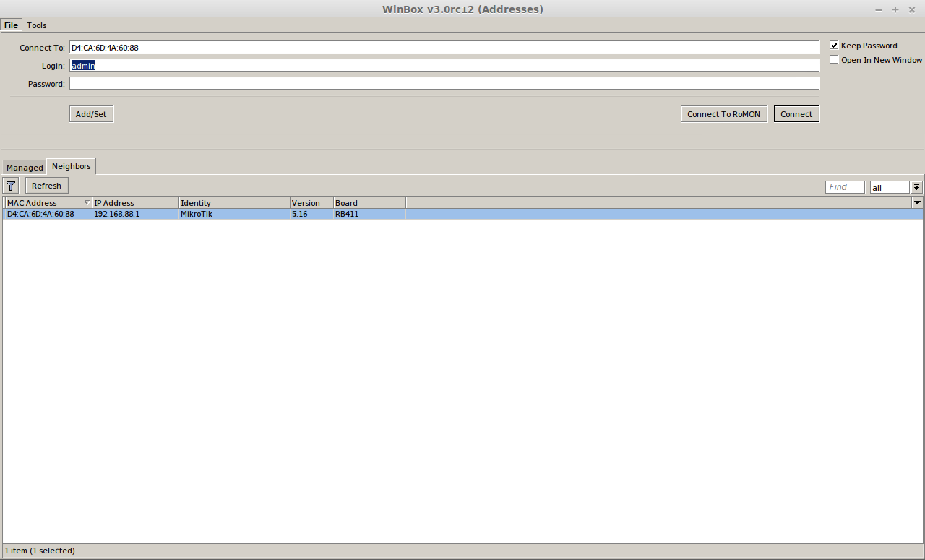Click the Refresh button
The height and width of the screenshot is (560, 925).
click(46, 186)
